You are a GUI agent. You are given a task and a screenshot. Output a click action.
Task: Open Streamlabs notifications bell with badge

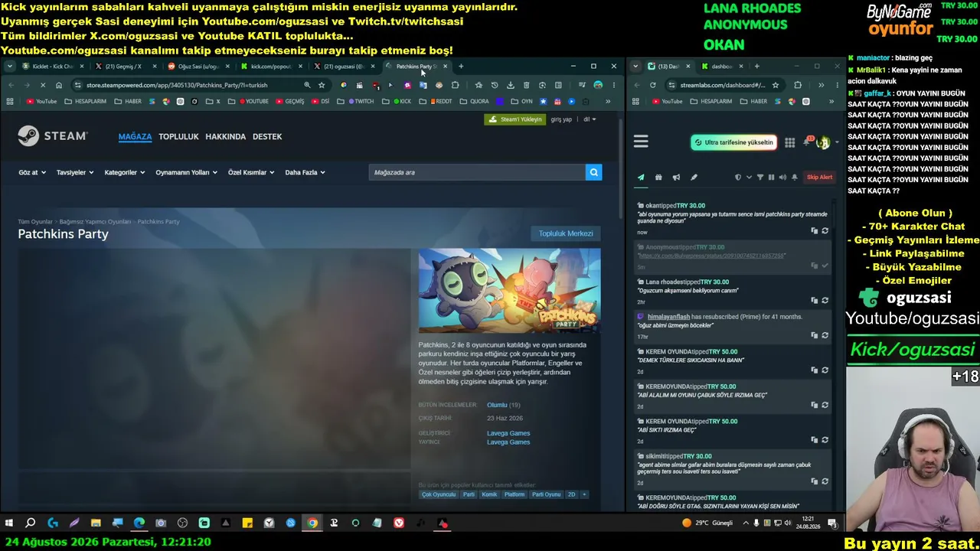tap(807, 142)
